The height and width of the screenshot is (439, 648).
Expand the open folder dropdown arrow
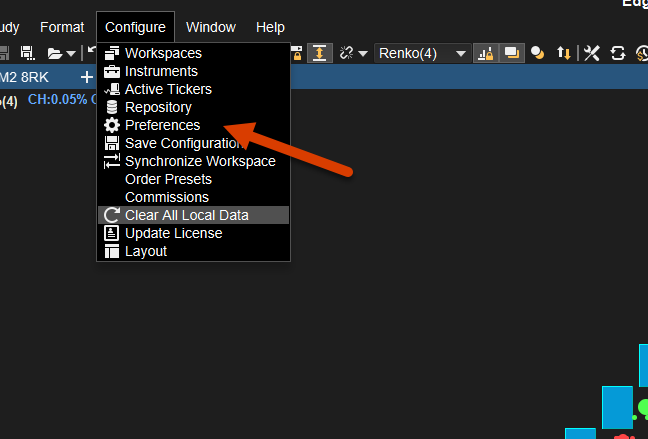pos(70,53)
